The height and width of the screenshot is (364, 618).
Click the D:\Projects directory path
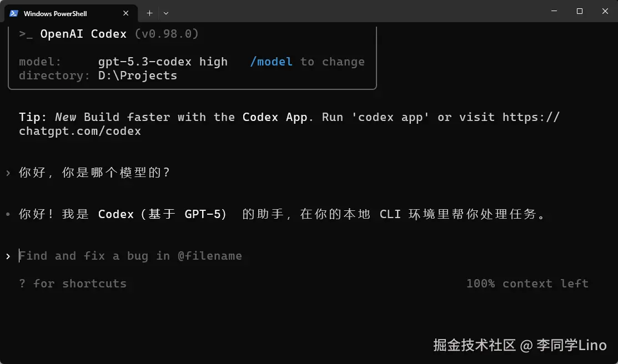point(138,75)
